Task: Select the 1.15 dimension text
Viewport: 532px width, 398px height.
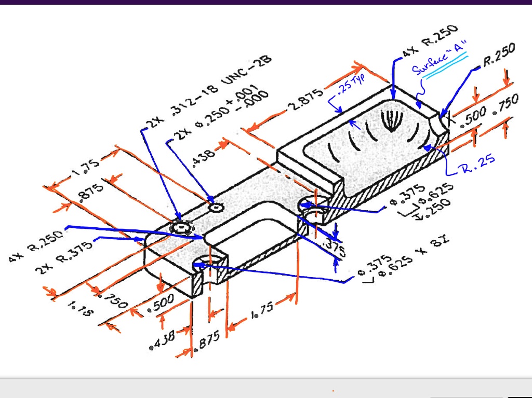Action: [80, 309]
